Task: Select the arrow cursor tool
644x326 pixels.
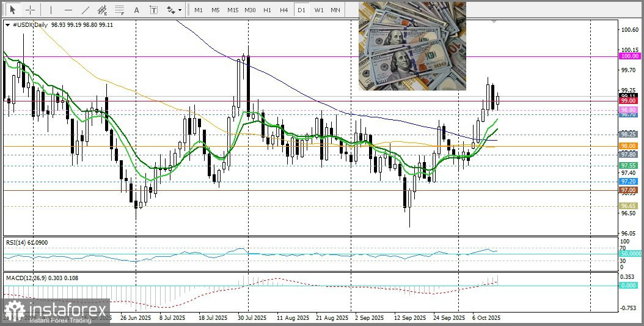Action: (13, 9)
